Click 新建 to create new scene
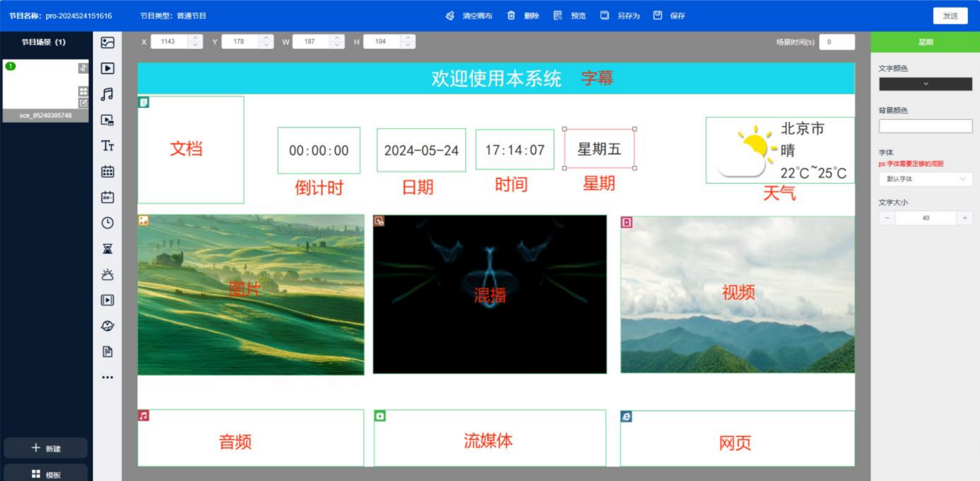This screenshot has width=980, height=481. click(46, 448)
